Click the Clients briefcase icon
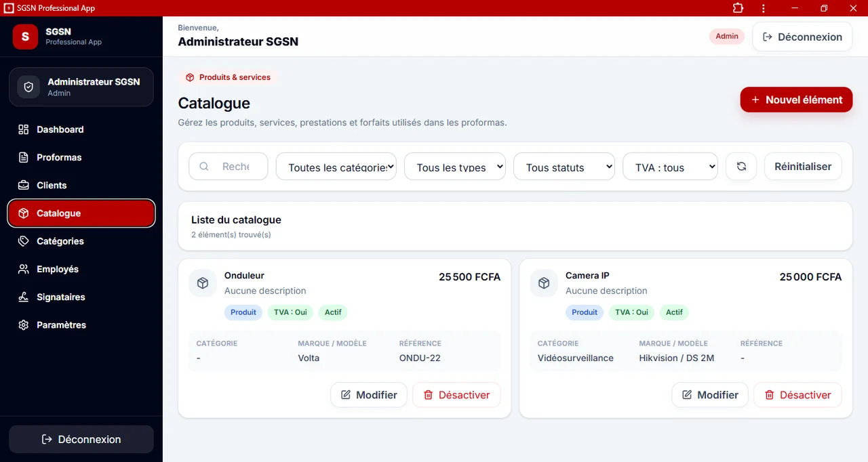The height and width of the screenshot is (462, 868). (x=24, y=185)
